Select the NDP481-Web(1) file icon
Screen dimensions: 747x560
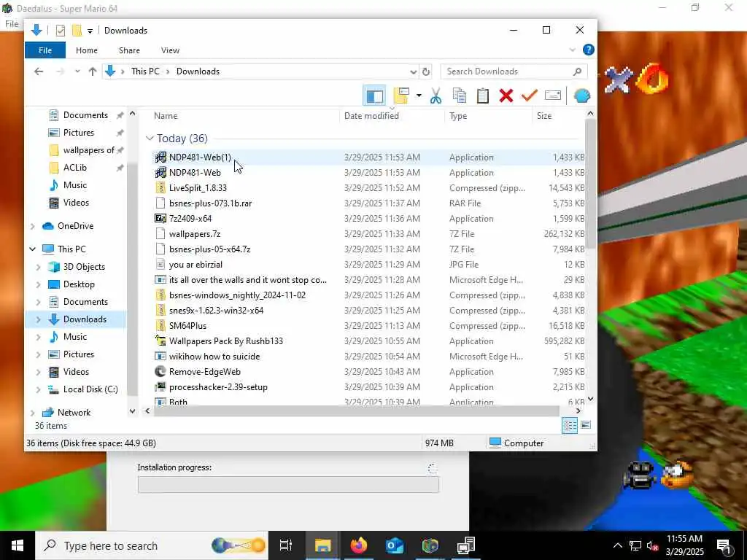160,157
